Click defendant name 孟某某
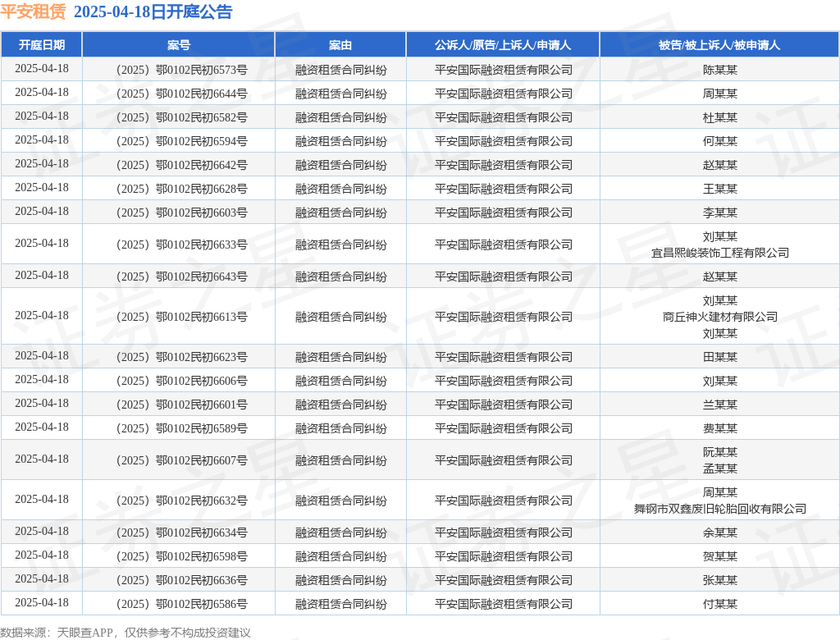 (x=720, y=469)
